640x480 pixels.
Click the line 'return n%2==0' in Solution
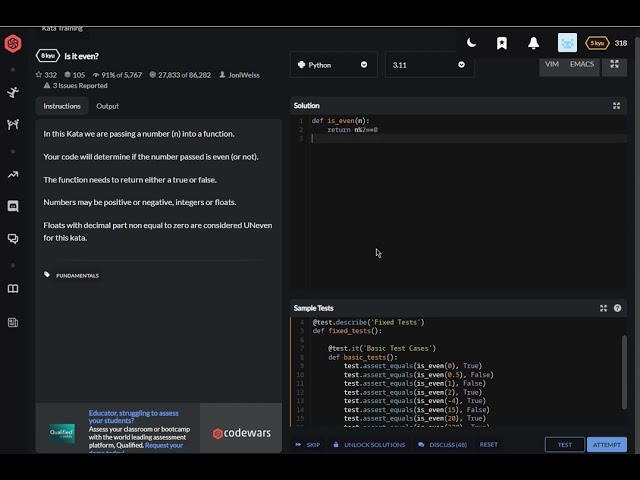352,130
